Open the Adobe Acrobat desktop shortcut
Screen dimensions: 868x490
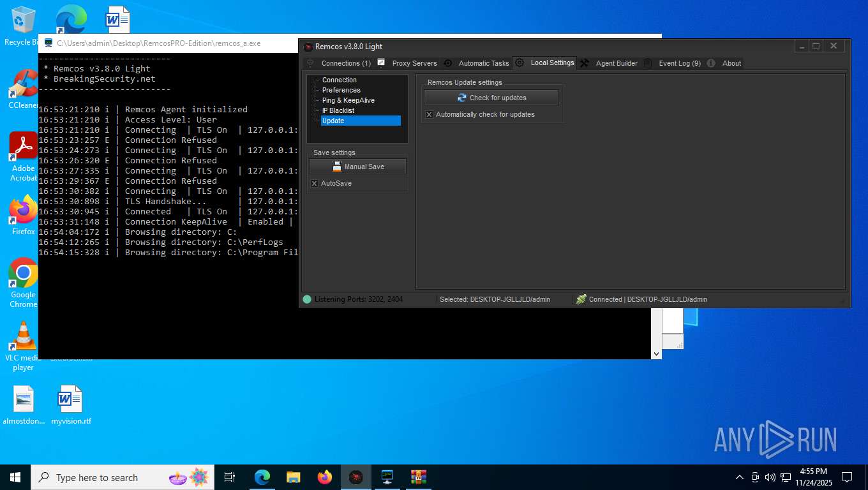[23, 157]
